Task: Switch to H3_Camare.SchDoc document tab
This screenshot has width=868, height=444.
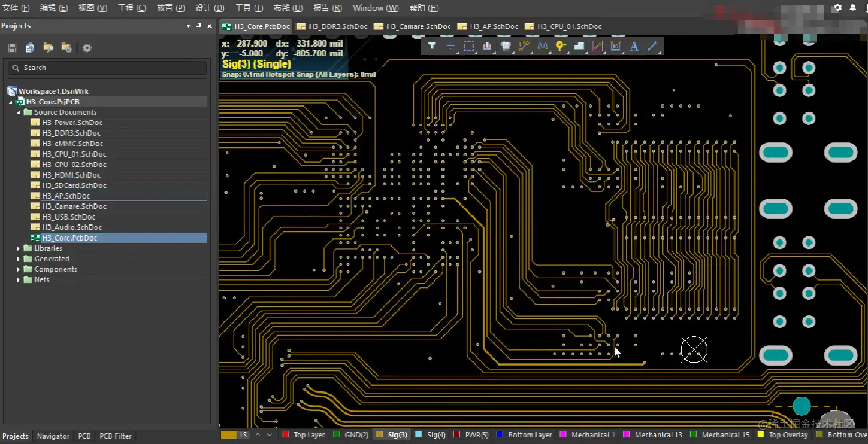Action: point(412,26)
